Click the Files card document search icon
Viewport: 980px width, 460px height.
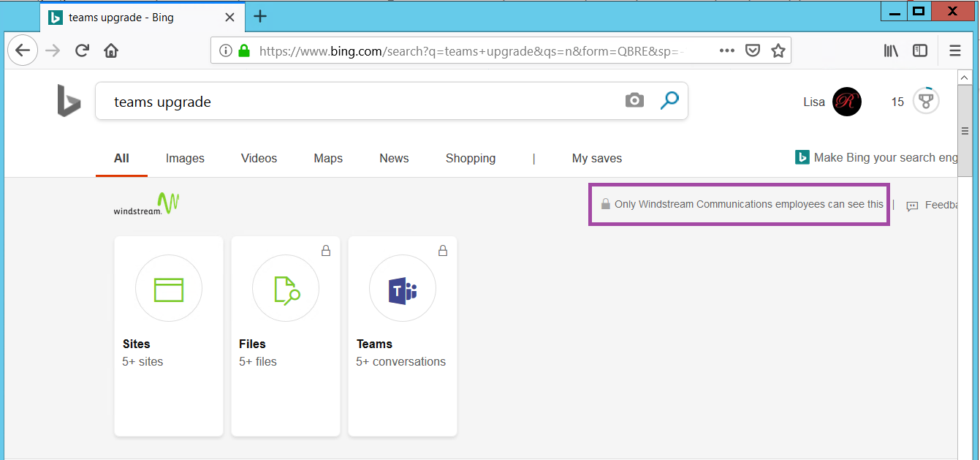[286, 290]
